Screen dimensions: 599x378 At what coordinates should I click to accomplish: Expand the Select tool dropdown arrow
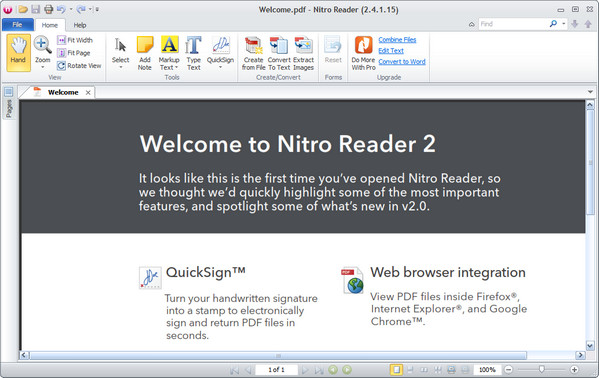[x=120, y=67]
